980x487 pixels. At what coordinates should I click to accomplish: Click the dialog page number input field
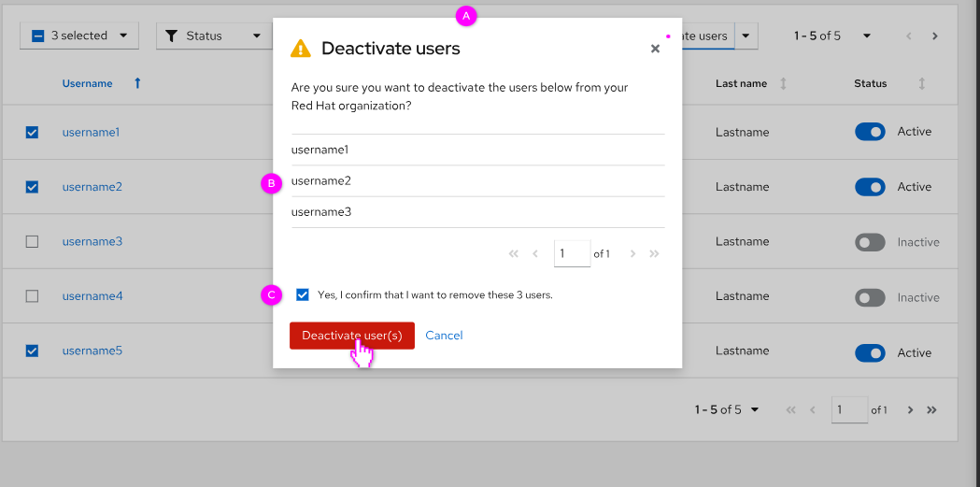pyautogui.click(x=572, y=253)
